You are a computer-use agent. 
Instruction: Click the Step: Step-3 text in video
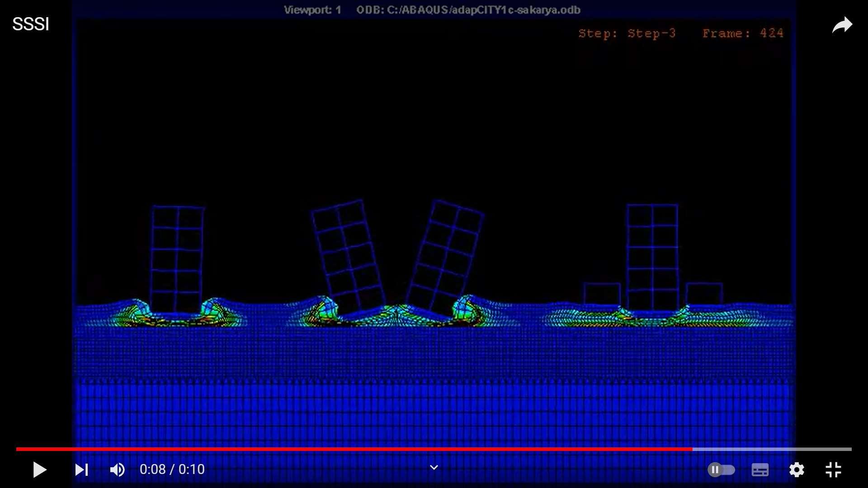point(627,33)
